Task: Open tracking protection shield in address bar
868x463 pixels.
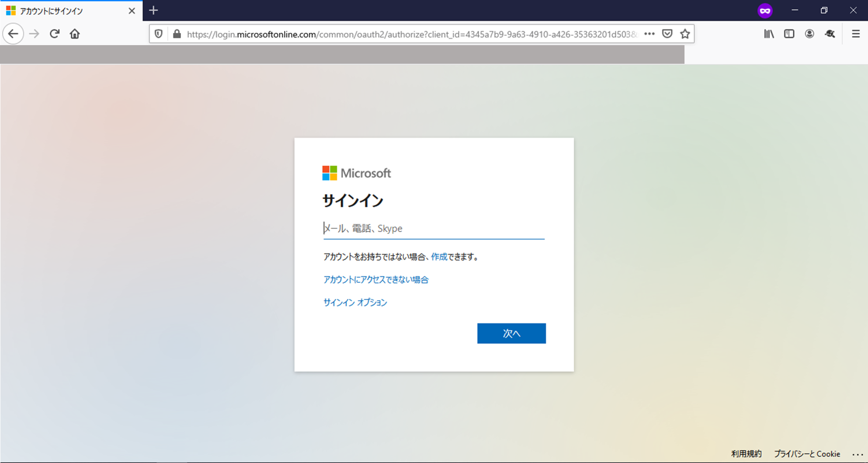Action: [159, 34]
